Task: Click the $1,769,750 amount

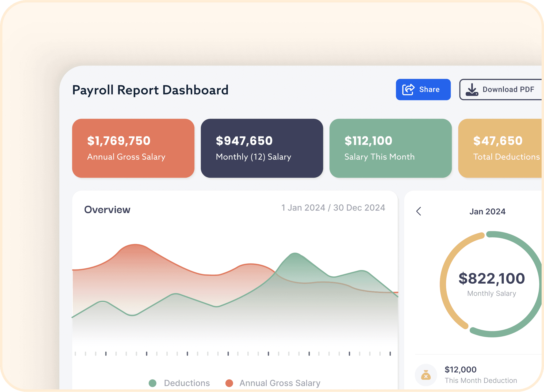Action: 119,141
